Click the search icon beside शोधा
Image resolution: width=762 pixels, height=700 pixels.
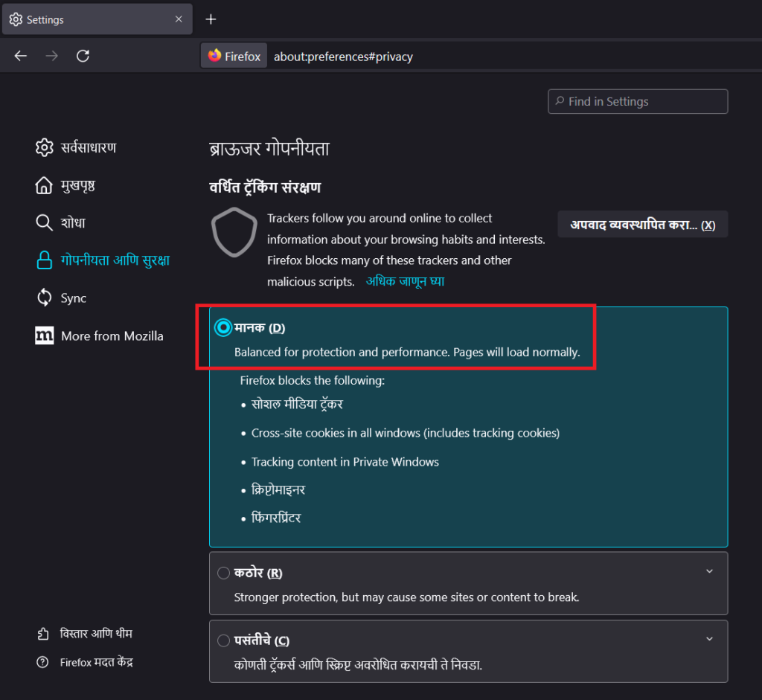coord(44,222)
